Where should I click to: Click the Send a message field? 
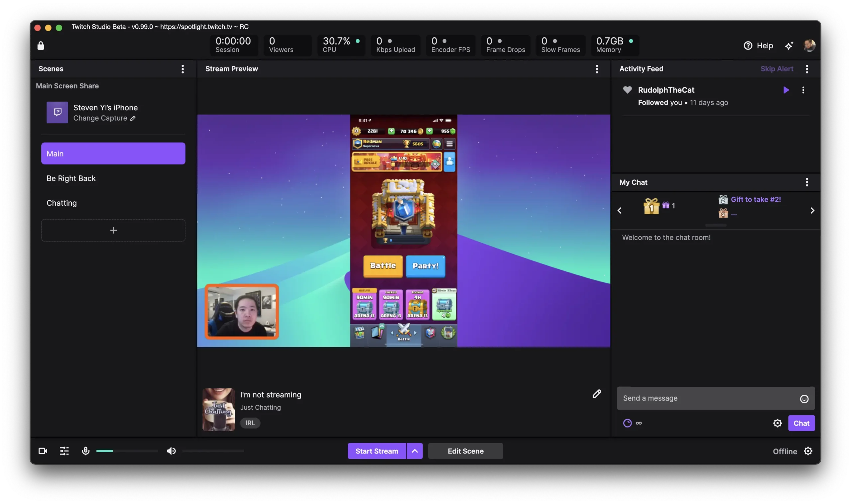(x=715, y=398)
